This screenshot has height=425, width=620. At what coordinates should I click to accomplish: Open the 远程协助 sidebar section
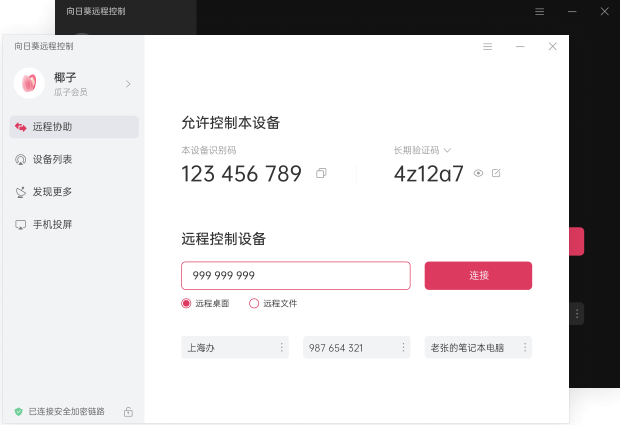point(74,127)
